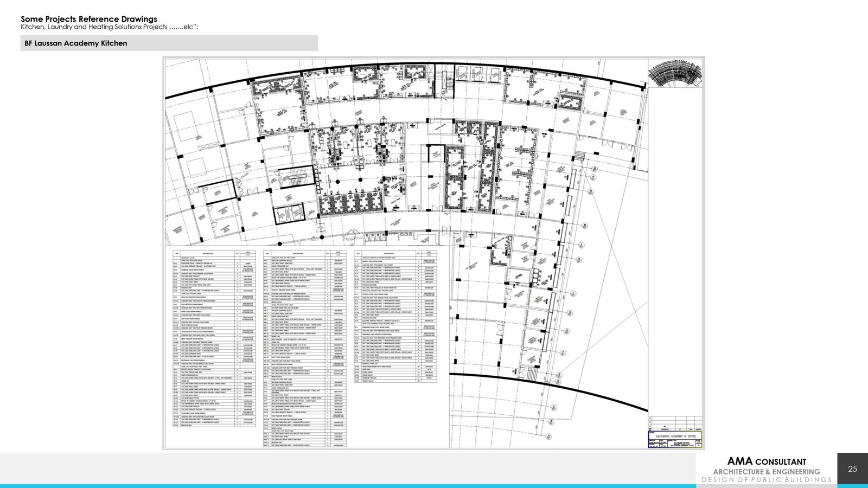Viewport: 868px width, 488px height.
Task: Click the Architecture & Engineering tagline
Action: [766, 472]
